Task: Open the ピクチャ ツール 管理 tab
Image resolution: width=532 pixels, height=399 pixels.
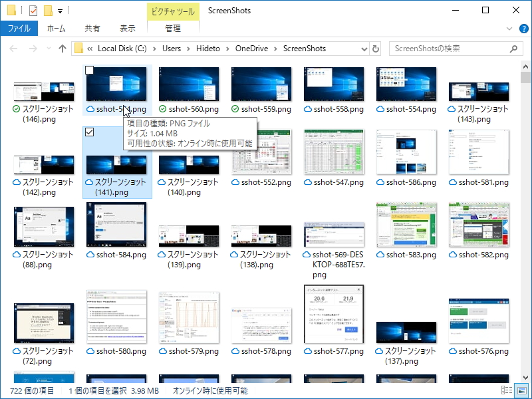Action: 173,28
